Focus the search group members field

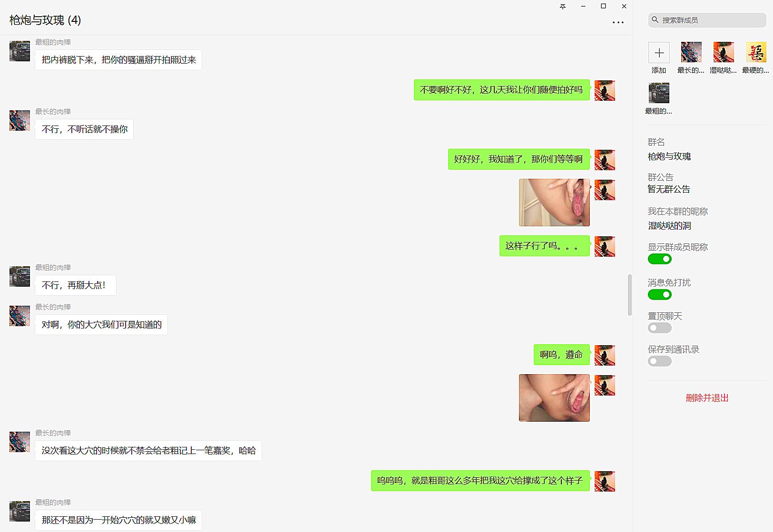[x=707, y=20]
